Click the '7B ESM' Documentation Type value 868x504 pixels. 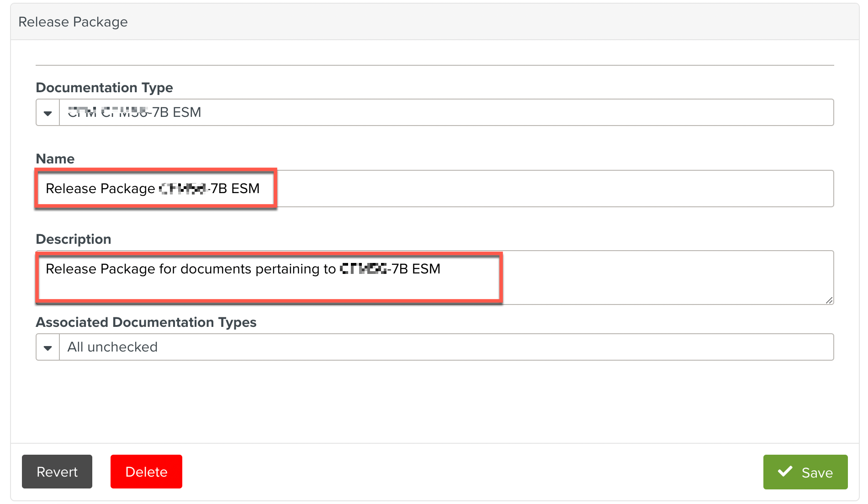point(176,112)
